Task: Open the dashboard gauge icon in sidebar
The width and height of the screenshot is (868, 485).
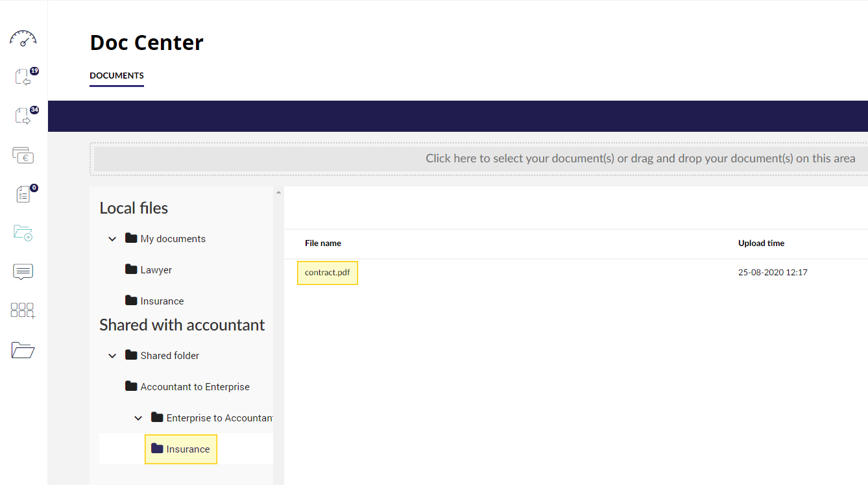Action: point(23,38)
